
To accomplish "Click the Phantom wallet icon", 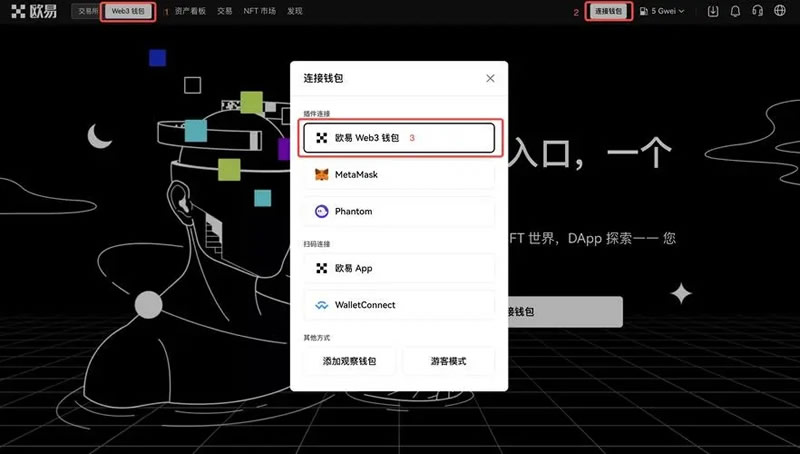I will click(x=322, y=212).
